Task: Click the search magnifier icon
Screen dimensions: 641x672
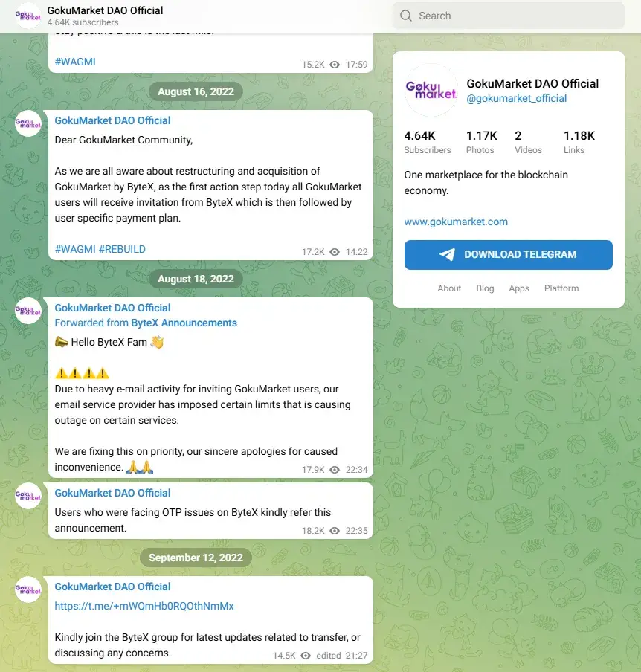Action: click(x=405, y=16)
